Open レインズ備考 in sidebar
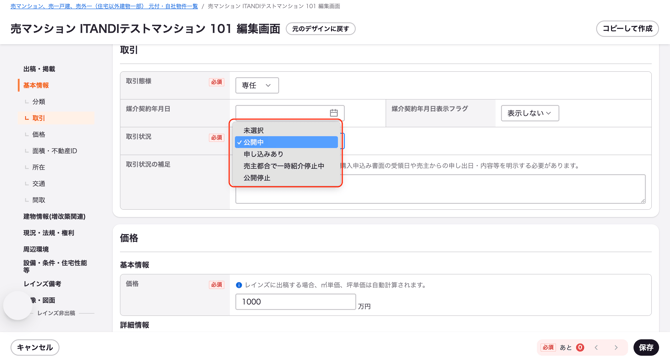670x363 pixels. [x=42, y=284]
